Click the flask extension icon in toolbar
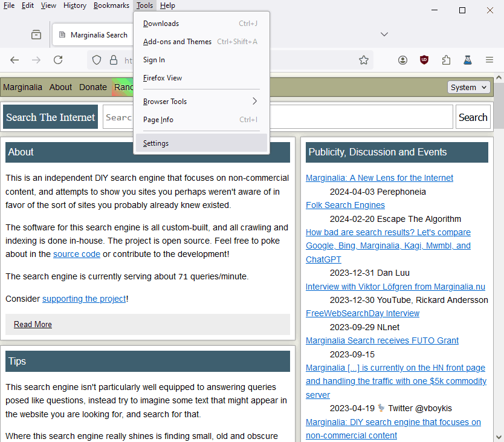This screenshot has width=504, height=442. pos(468,60)
